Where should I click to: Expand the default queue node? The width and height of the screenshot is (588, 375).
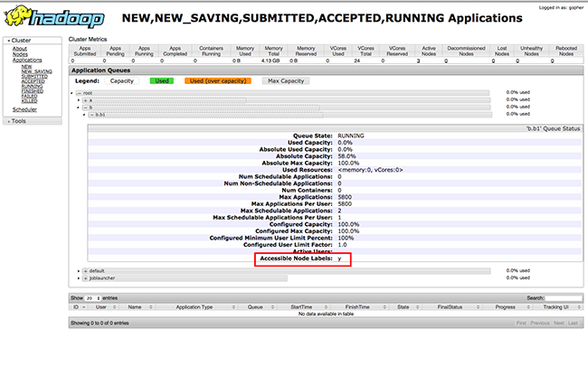tap(85, 270)
